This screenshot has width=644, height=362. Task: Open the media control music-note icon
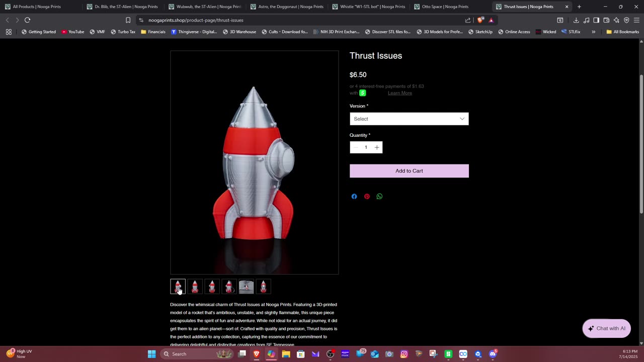point(586,20)
